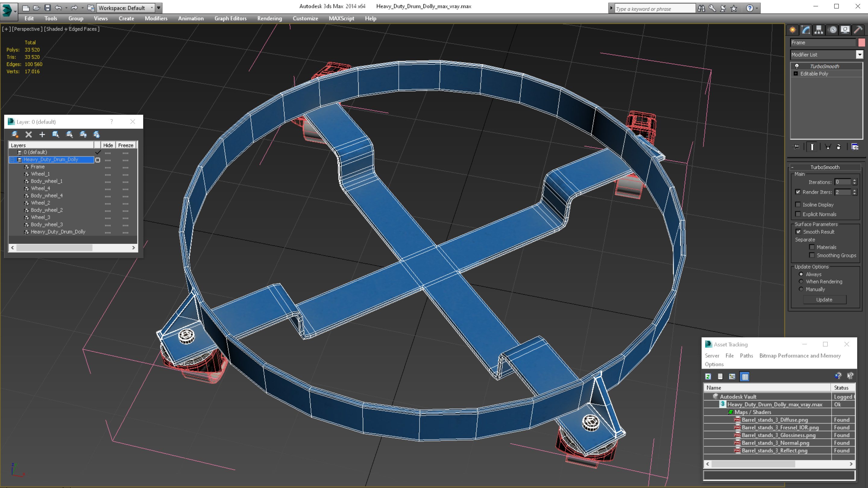
Task: Highlight selected objects' layers icon
Action: point(69,134)
